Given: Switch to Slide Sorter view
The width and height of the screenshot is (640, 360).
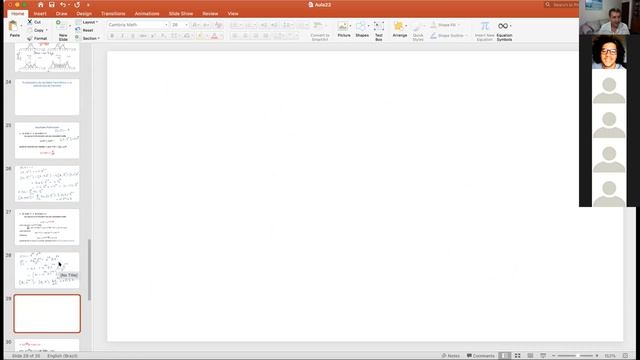Looking at the screenshot, I should 517,356.
